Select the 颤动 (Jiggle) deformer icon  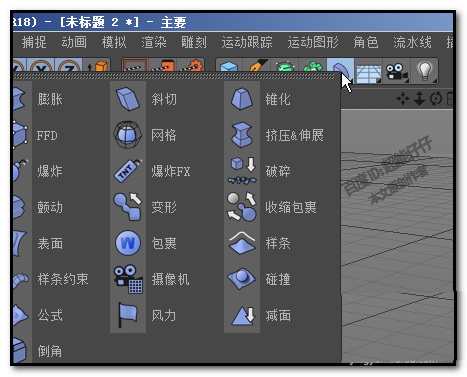pos(19,207)
